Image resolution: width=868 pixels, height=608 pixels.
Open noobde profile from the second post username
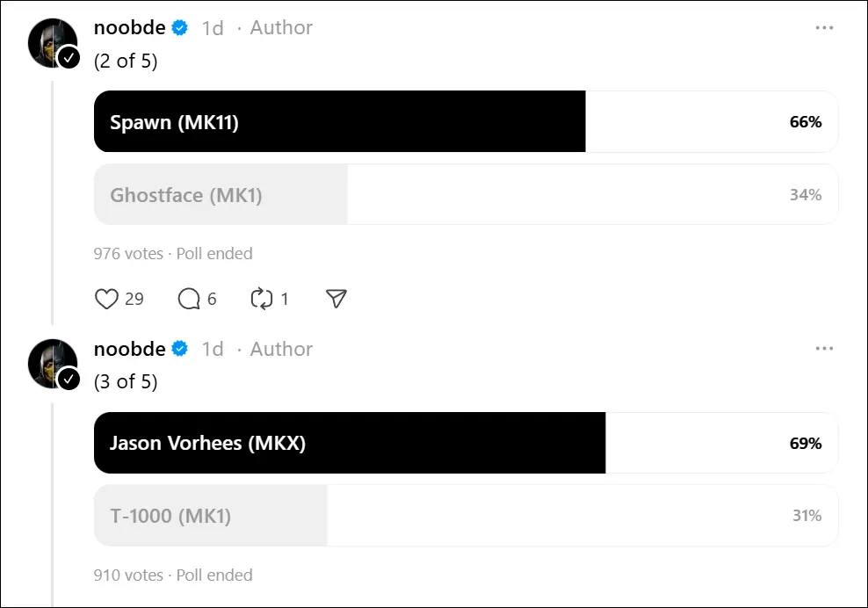pyautogui.click(x=129, y=349)
